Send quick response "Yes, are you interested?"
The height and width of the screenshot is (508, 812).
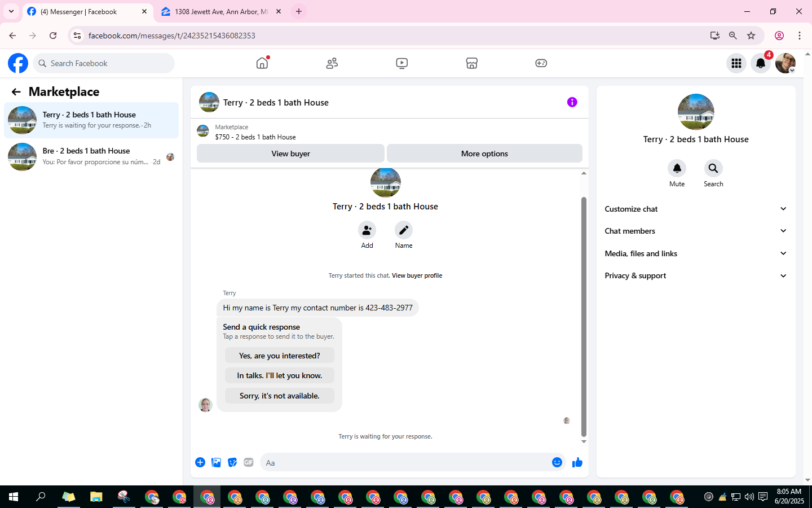[x=280, y=356]
